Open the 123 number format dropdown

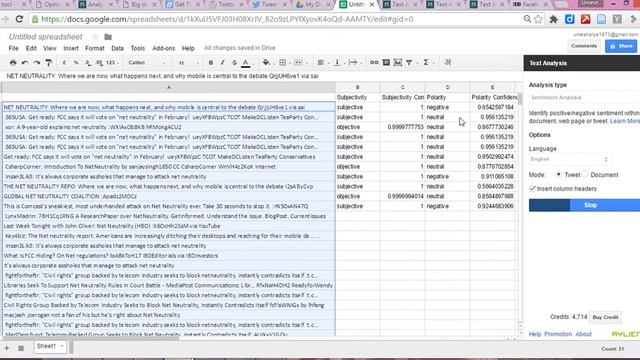tap(112, 63)
